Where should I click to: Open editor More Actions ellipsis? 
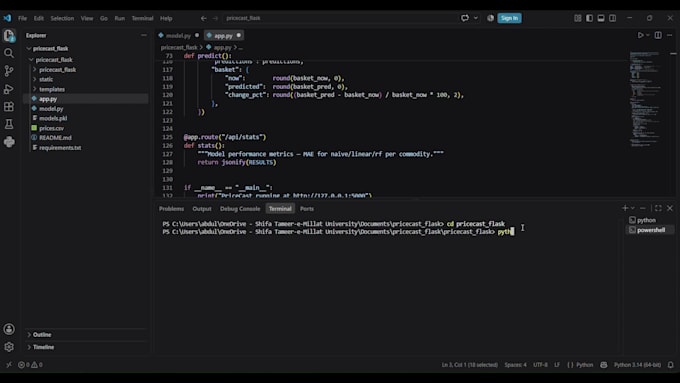point(670,35)
